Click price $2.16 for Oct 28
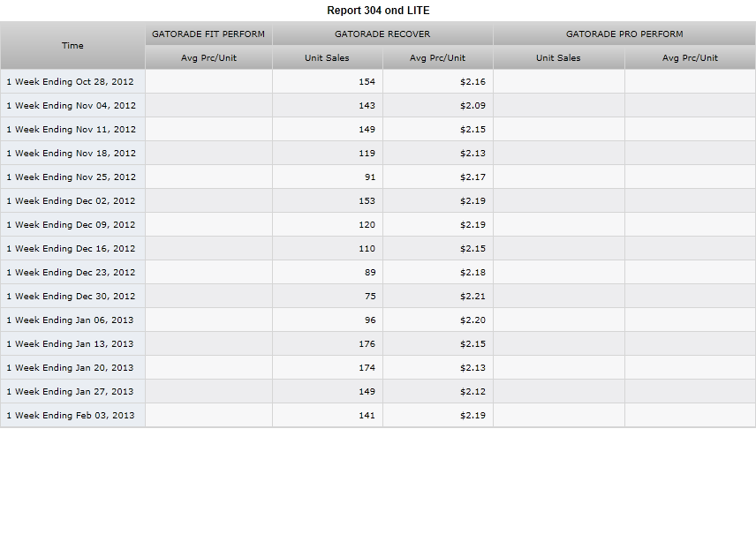This screenshot has height=557, width=756. click(x=472, y=81)
